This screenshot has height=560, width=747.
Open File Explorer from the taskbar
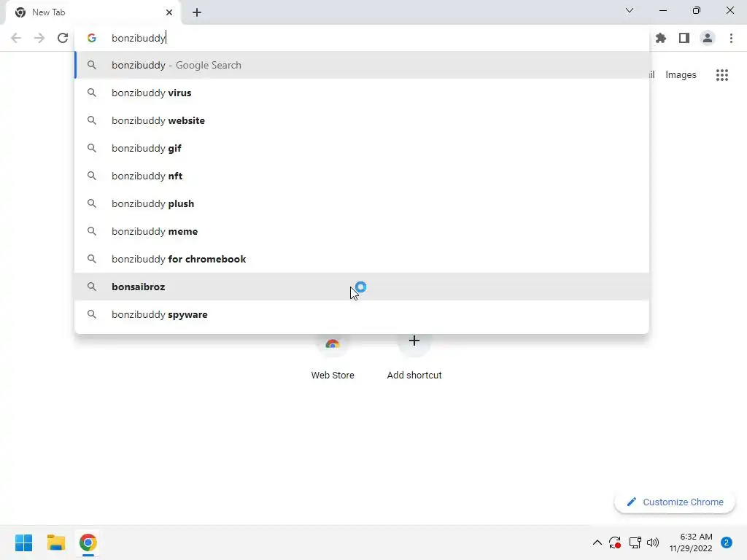pyautogui.click(x=56, y=542)
